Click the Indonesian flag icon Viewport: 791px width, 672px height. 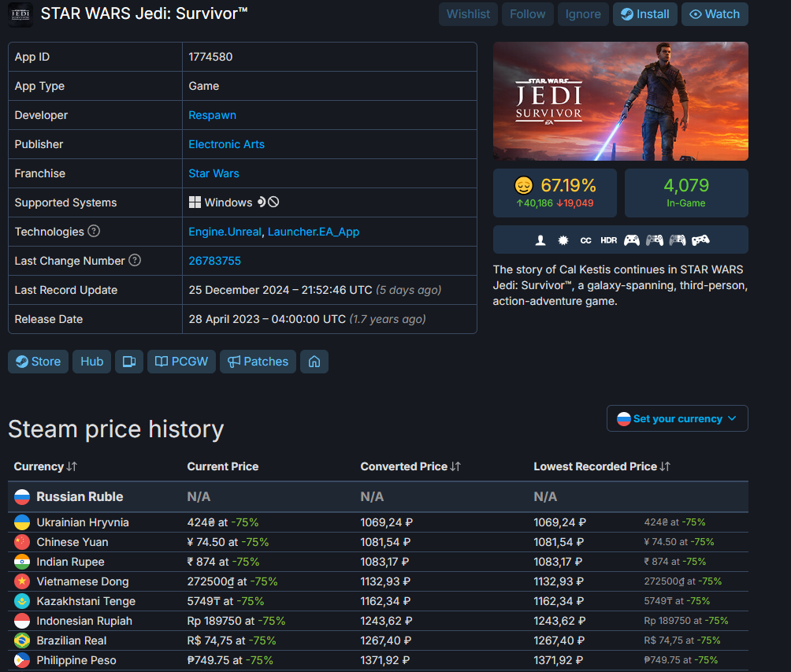coord(22,621)
